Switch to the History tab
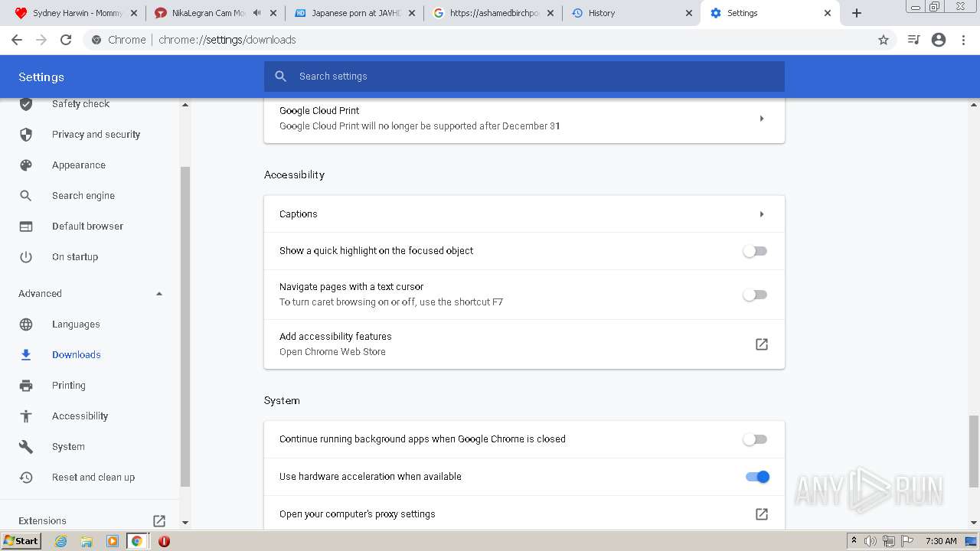Screen dimensions: 980x551 (632, 13)
